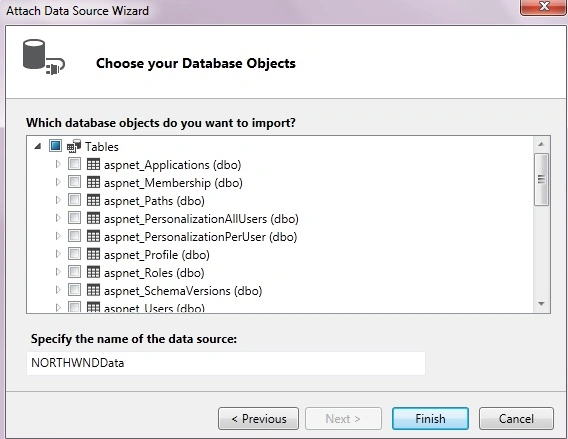Image resolution: width=568 pixels, height=439 pixels.
Task: Click the aspnet_Membership table icon
Action: 93,182
